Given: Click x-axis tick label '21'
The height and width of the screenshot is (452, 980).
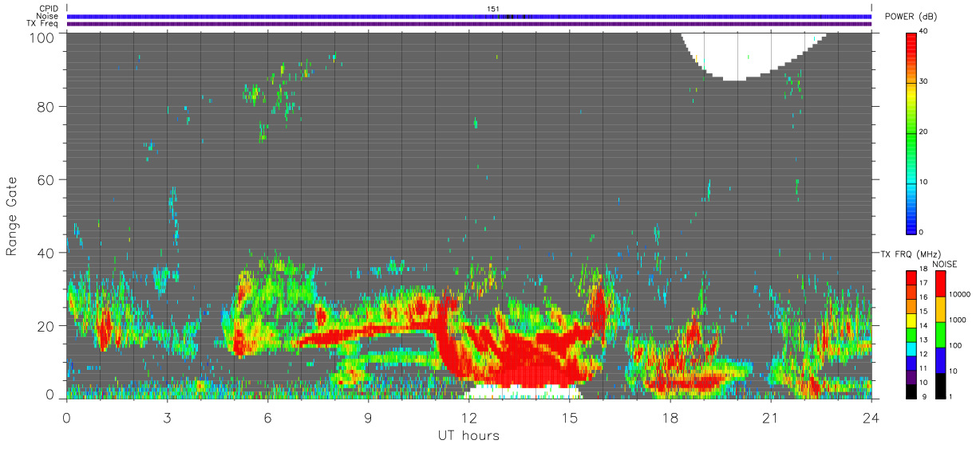Looking at the screenshot, I should [770, 417].
